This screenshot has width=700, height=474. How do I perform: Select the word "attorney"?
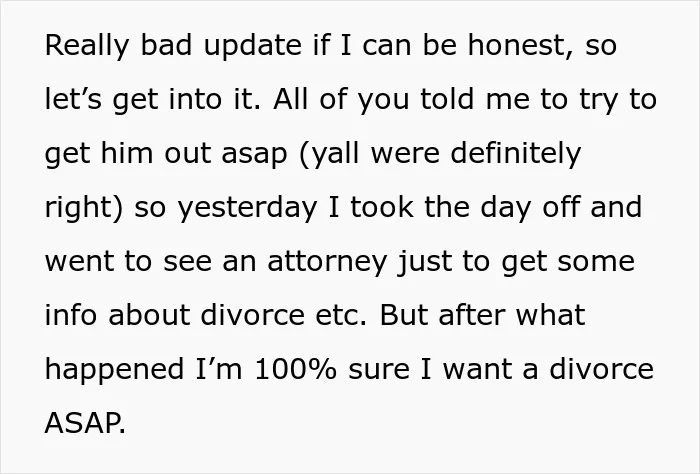tap(327, 262)
